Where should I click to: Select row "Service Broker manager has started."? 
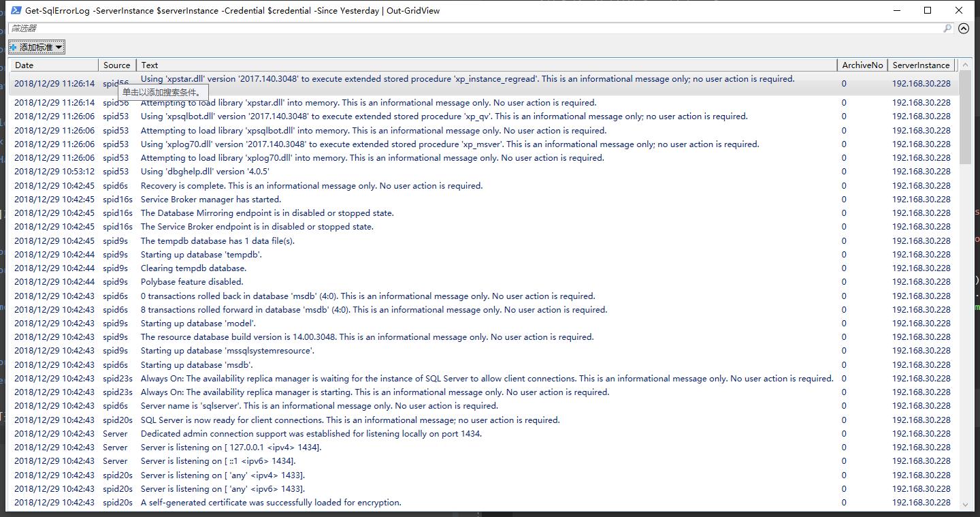[x=485, y=200]
